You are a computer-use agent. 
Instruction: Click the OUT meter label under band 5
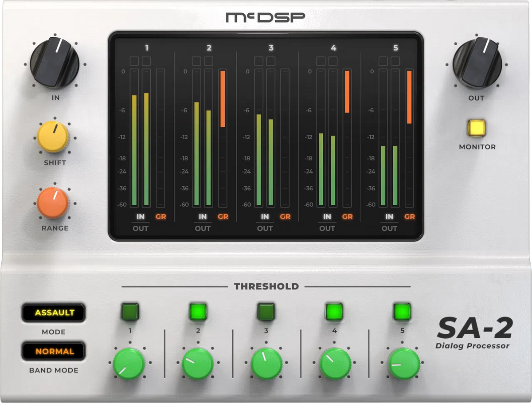coord(389,229)
